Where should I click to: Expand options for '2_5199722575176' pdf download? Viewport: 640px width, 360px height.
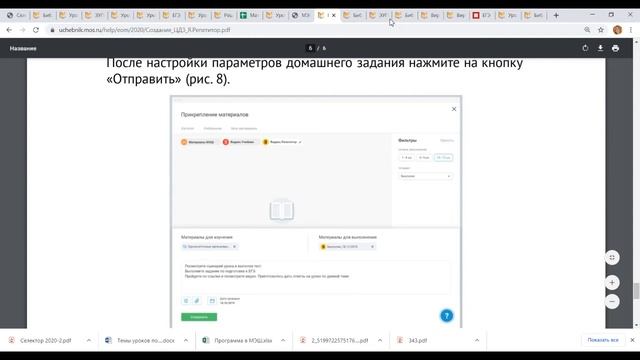(x=380, y=340)
